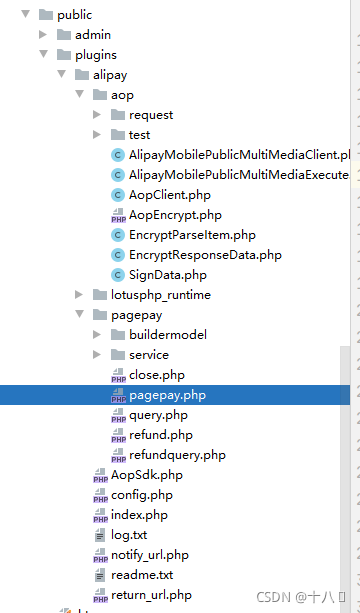This screenshot has height=613, width=360.
Task: Click the SignData.php class icon
Action: coord(118,275)
